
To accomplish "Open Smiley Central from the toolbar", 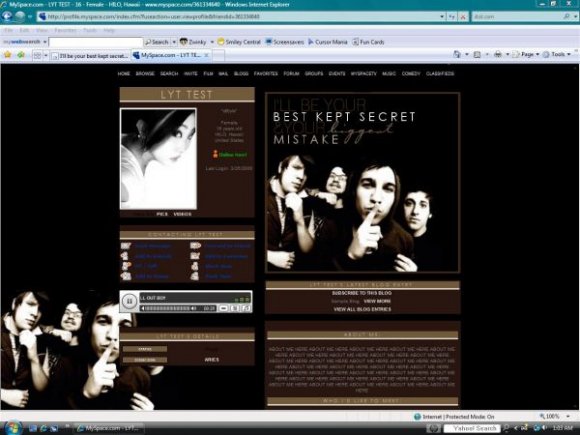I will click(x=239, y=42).
